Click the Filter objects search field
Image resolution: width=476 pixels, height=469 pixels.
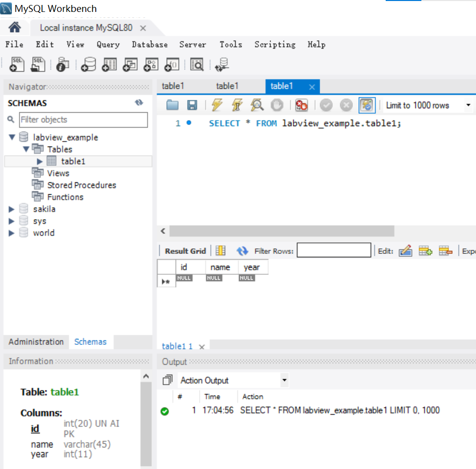point(83,119)
